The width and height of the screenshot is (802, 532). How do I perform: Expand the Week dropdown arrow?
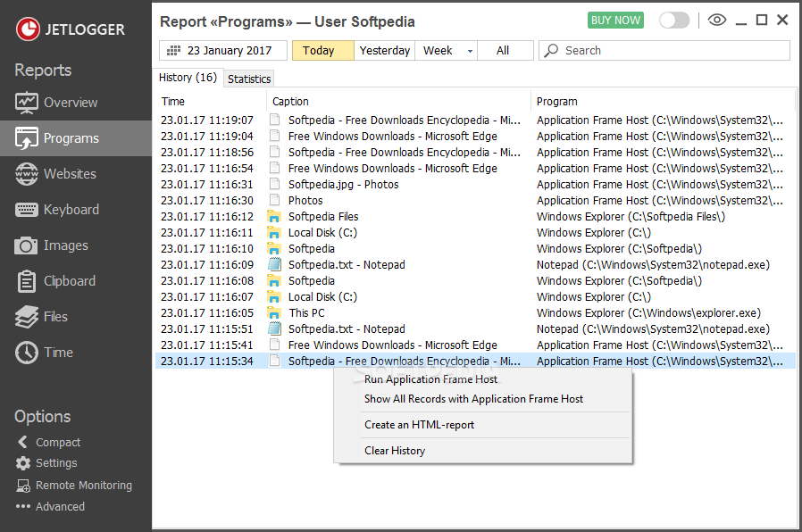470,51
